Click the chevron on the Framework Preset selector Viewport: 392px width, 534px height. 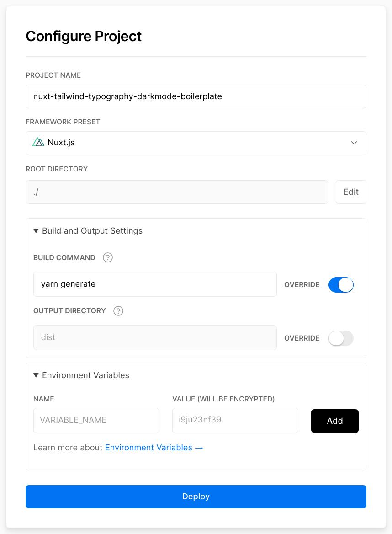(x=354, y=143)
